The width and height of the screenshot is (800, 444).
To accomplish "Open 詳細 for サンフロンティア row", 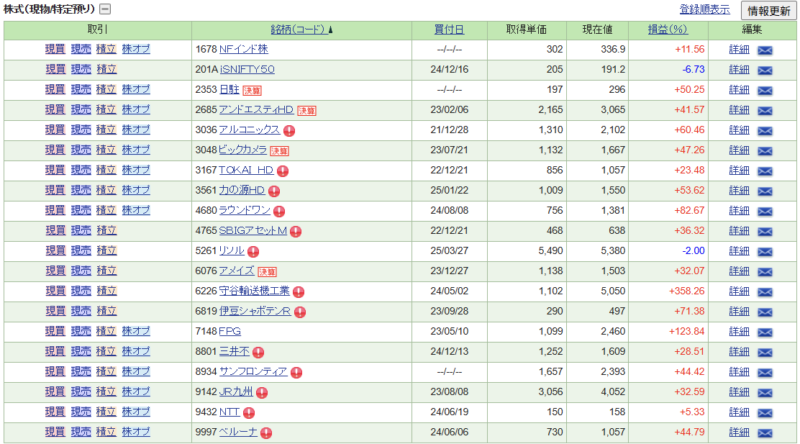I will pyautogui.click(x=739, y=372).
